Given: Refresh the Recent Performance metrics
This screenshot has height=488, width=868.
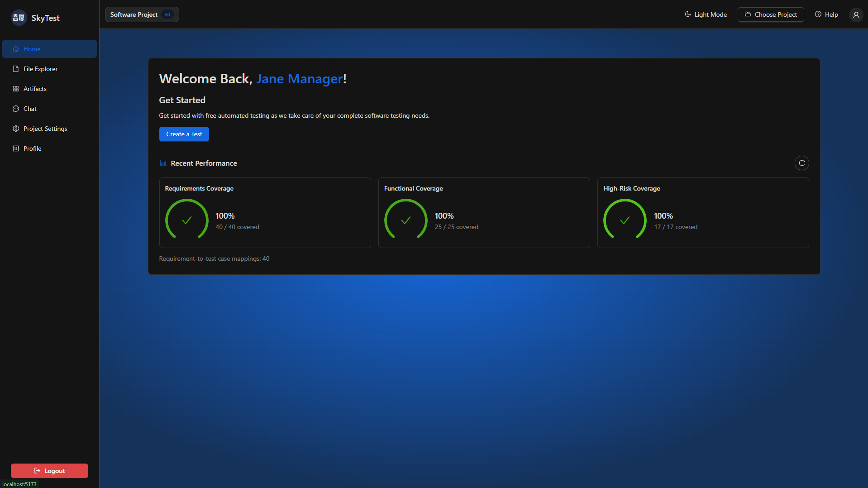Looking at the screenshot, I should click(801, 163).
